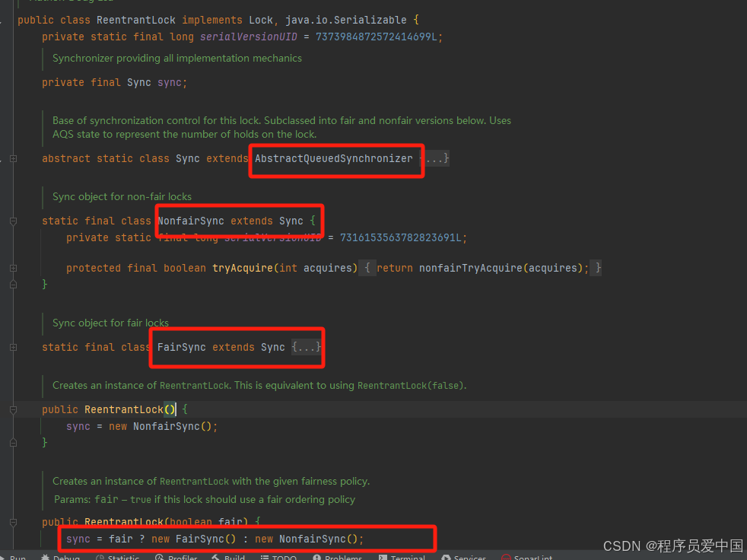Open the Profiler tool window tab
Screen dimensions: 747x560
[x=176, y=557]
